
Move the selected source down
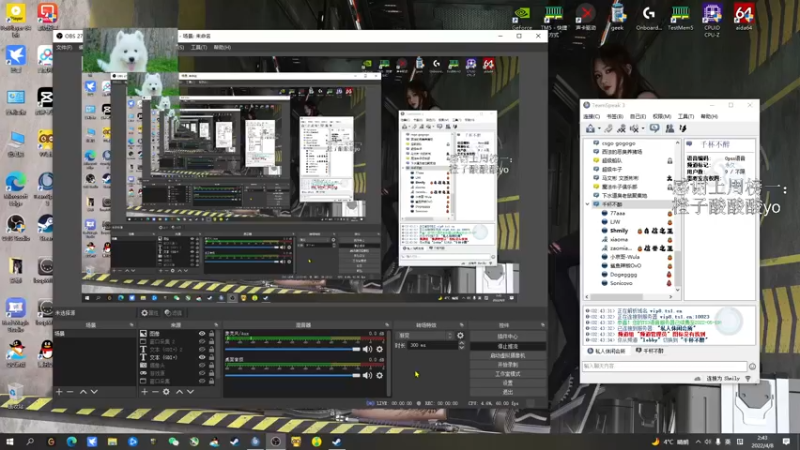coord(190,392)
